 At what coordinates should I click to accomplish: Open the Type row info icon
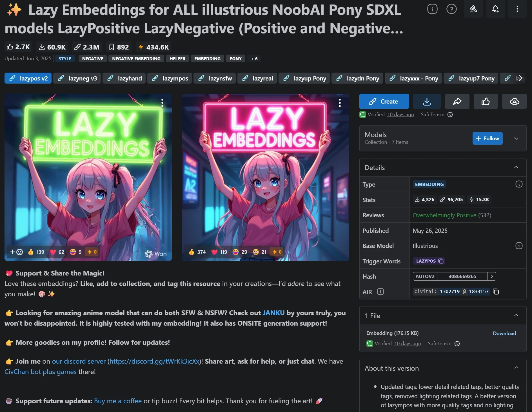[x=519, y=184]
